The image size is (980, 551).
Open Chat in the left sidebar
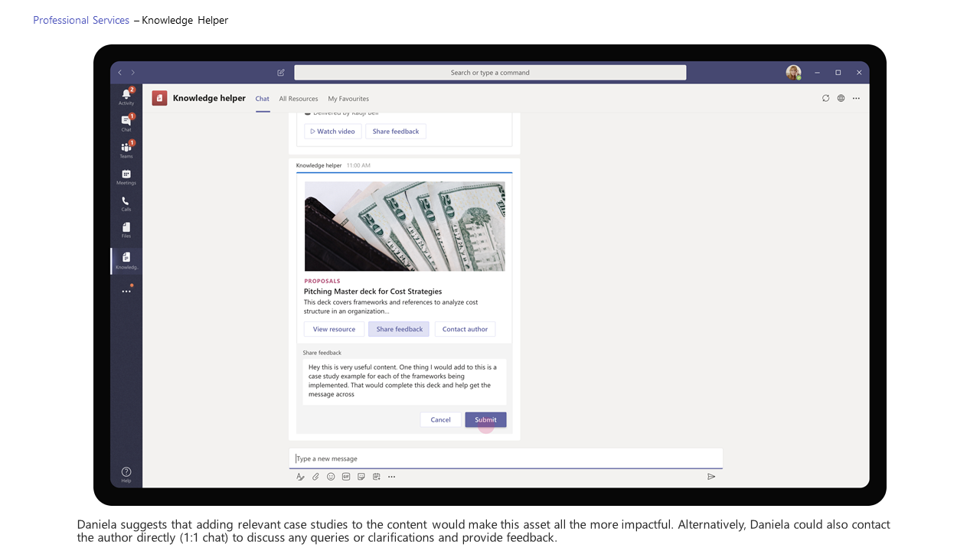point(126,122)
